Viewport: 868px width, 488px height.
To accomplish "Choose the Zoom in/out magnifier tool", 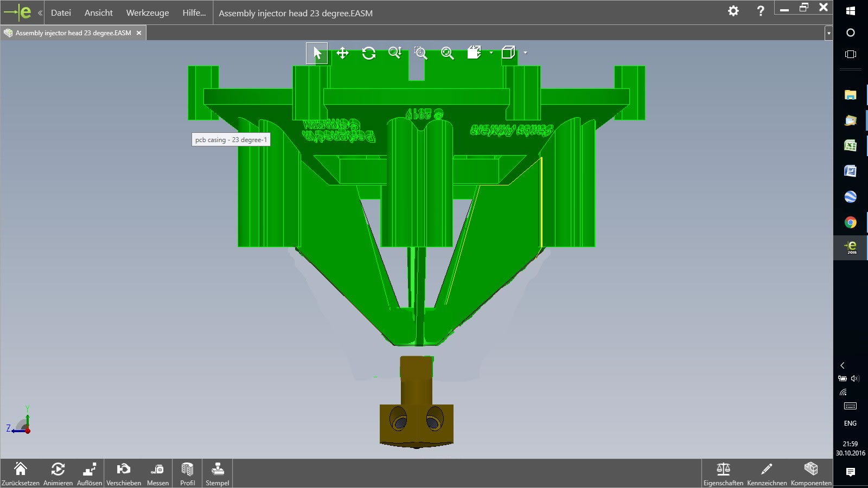I will tap(395, 53).
